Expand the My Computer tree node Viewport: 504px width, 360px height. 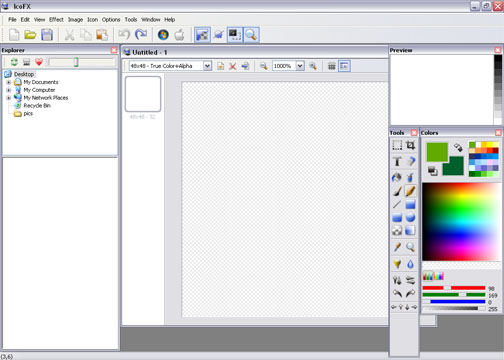tap(9, 90)
